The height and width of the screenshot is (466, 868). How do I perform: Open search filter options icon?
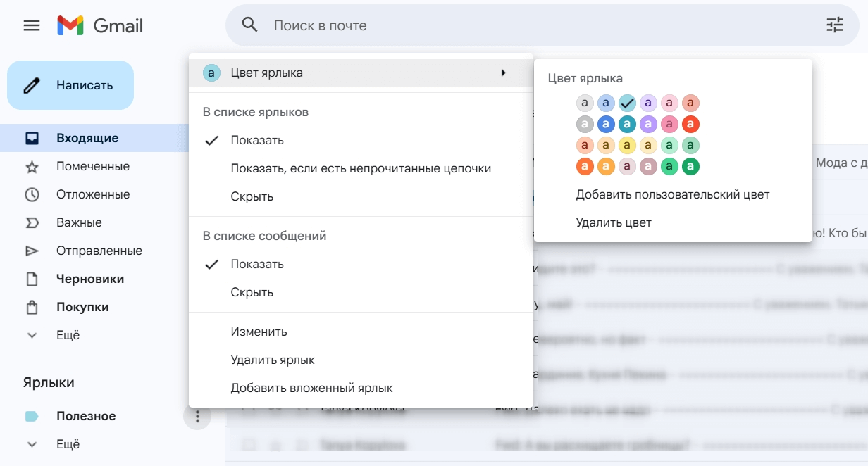tap(834, 26)
